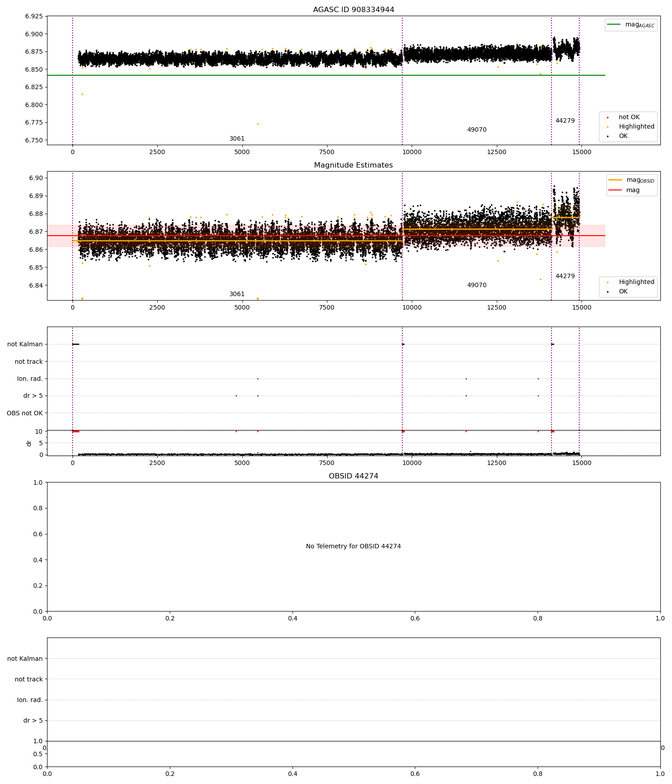Click the 6.750 y-axis tick label in top plot
The image size is (672, 784).
coord(34,140)
